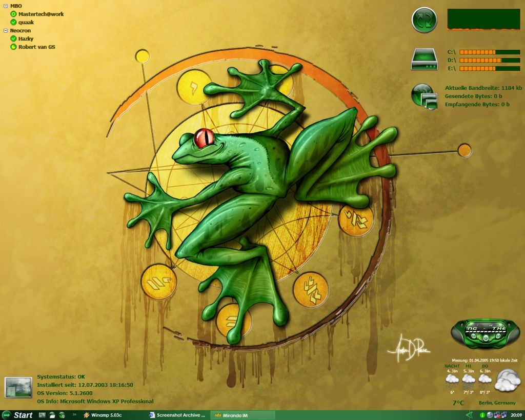Click the OS Info Windows XP Professional line

tap(95, 401)
